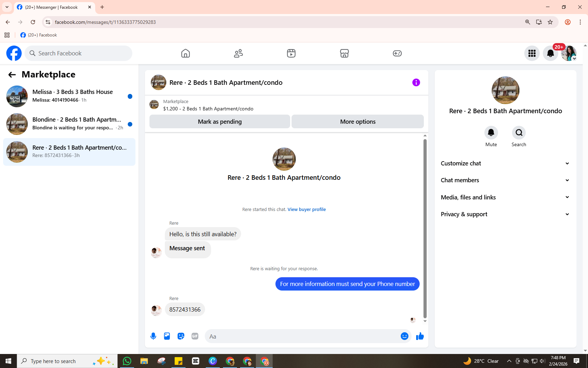Open the Facebook menu grid icon
588x368 pixels.
[x=532, y=53]
